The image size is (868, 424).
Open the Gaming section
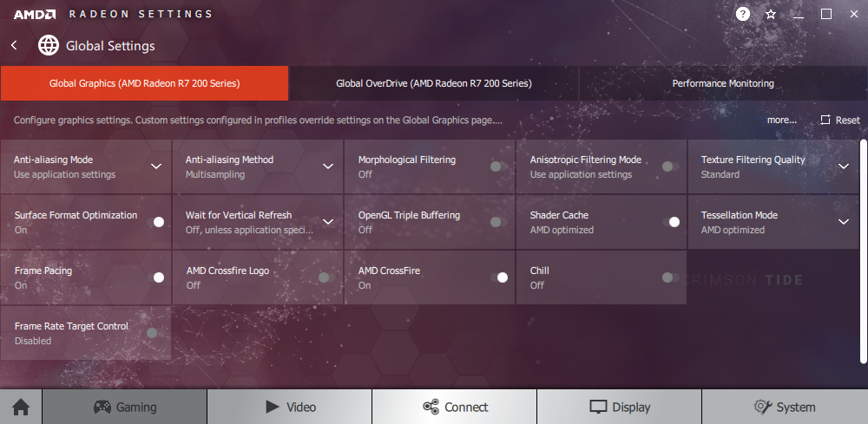pos(124,408)
